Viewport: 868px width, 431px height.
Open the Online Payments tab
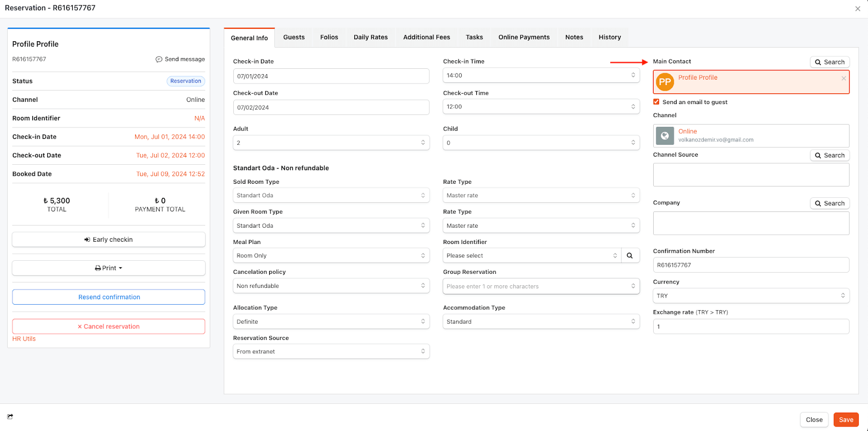[524, 37]
